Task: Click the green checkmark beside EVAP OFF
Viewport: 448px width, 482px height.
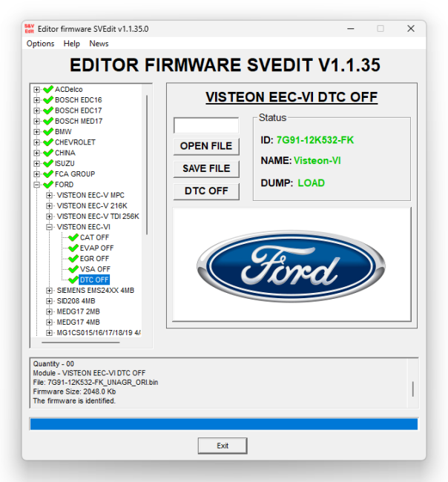Action: [73, 248]
